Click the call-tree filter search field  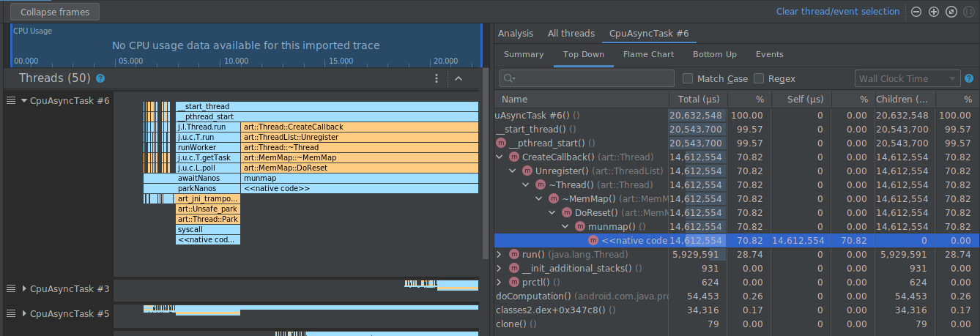586,78
